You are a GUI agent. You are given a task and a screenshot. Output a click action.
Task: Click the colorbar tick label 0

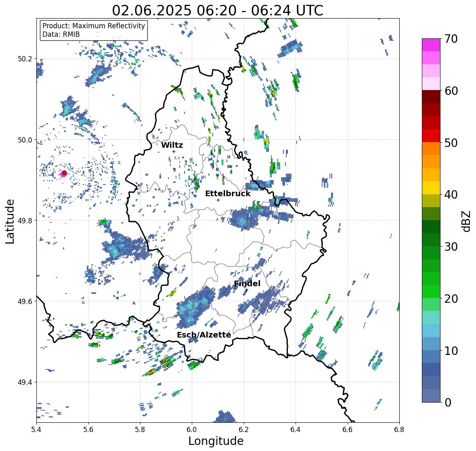pos(448,403)
